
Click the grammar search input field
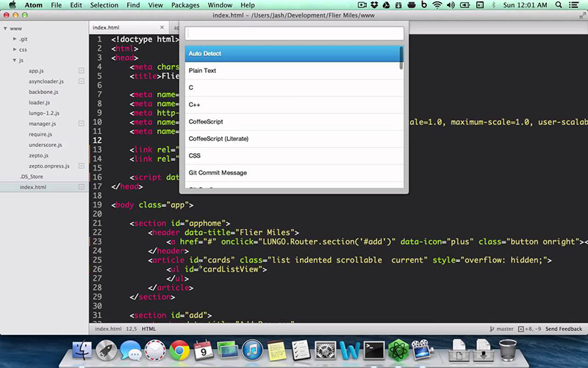tap(294, 33)
